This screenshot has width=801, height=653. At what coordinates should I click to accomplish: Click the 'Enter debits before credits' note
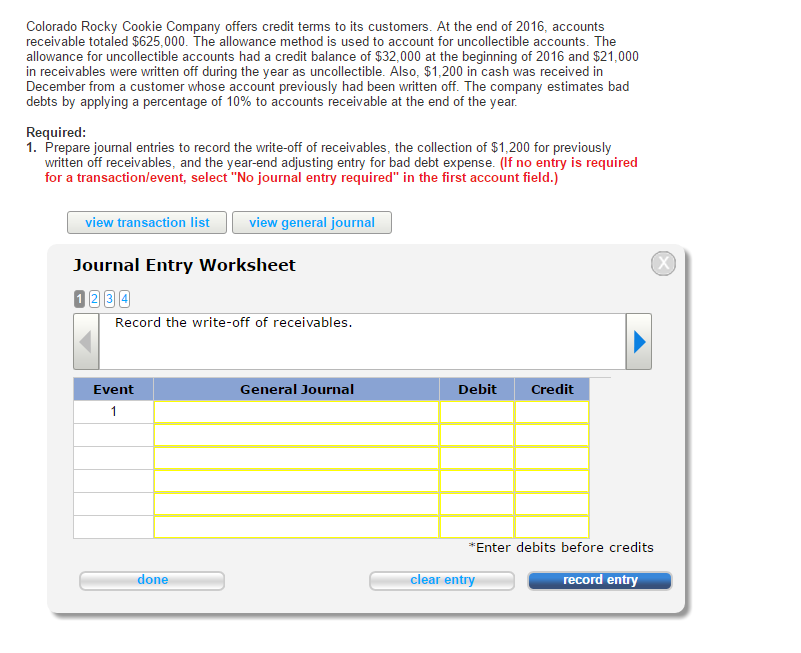(x=561, y=548)
